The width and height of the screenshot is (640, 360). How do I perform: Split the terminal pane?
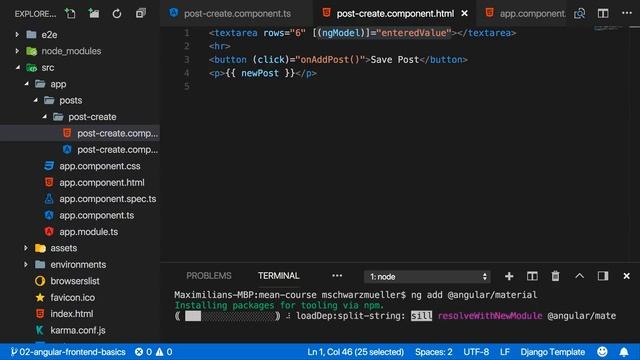point(532,276)
